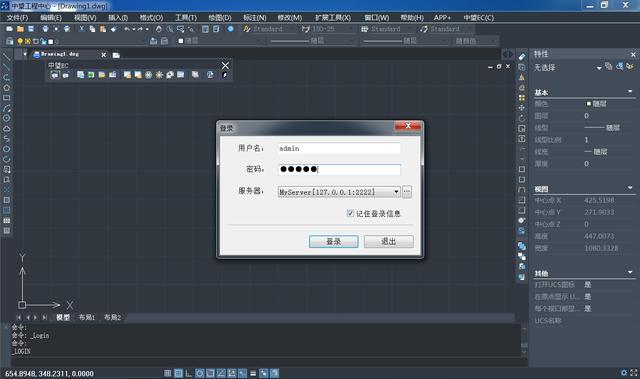Open the 无选择 selection dropdown

click(x=599, y=68)
